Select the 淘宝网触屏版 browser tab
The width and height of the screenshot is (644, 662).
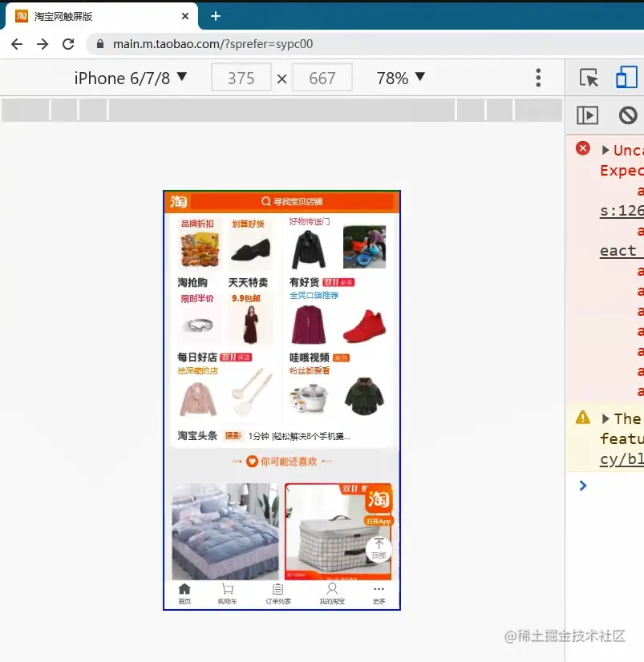(99, 16)
